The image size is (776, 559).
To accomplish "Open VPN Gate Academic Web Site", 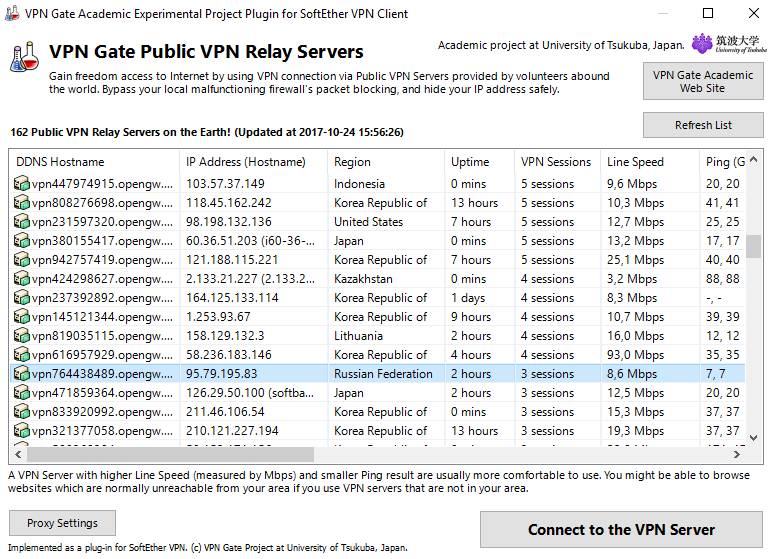I will point(703,81).
